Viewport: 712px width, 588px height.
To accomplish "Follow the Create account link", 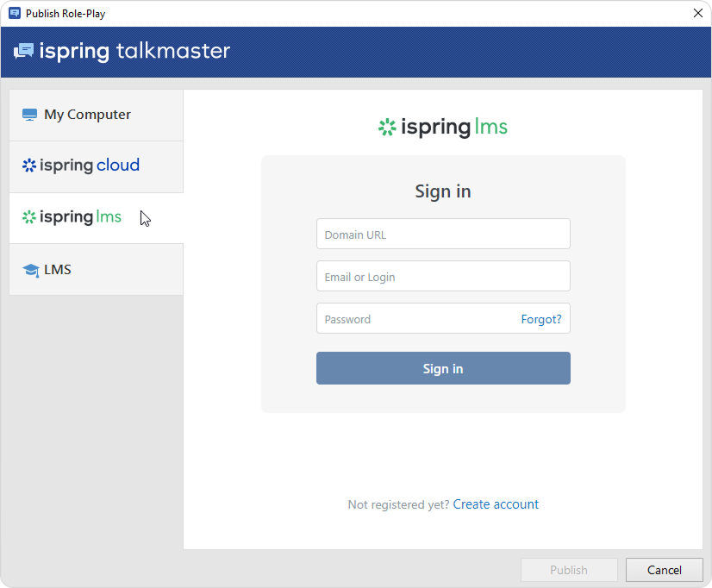I will (x=496, y=504).
